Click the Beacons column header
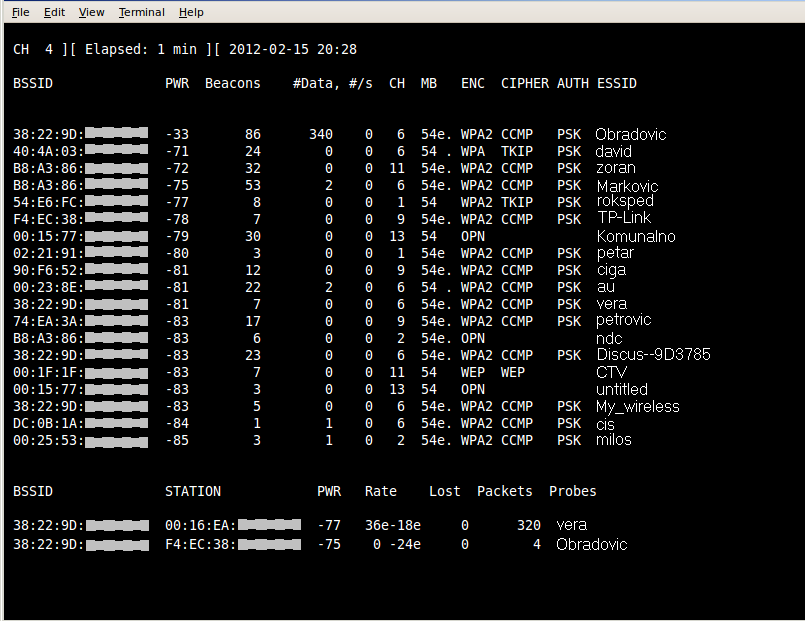Image resolution: width=805 pixels, height=621 pixels. [232, 83]
